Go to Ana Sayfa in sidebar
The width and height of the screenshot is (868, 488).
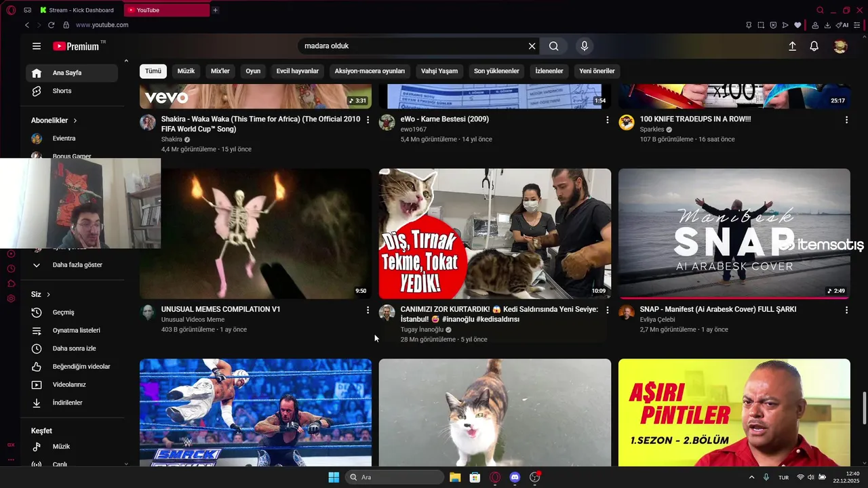tap(72, 73)
